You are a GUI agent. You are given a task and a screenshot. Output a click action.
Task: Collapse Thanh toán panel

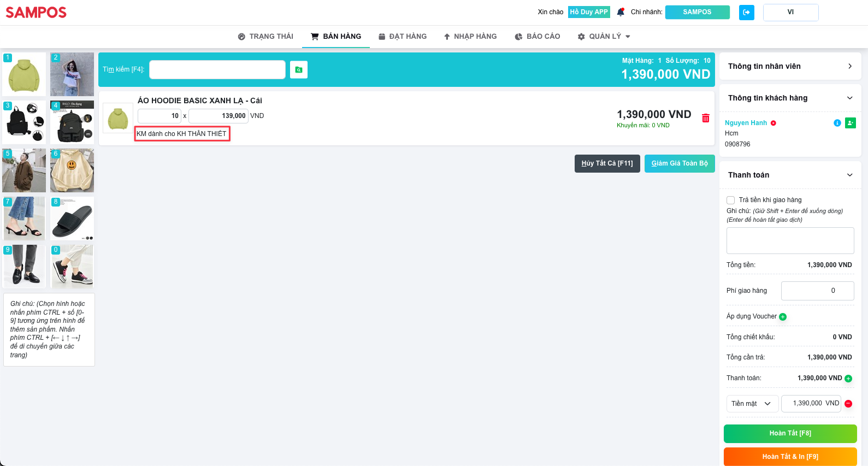pyautogui.click(x=790, y=175)
